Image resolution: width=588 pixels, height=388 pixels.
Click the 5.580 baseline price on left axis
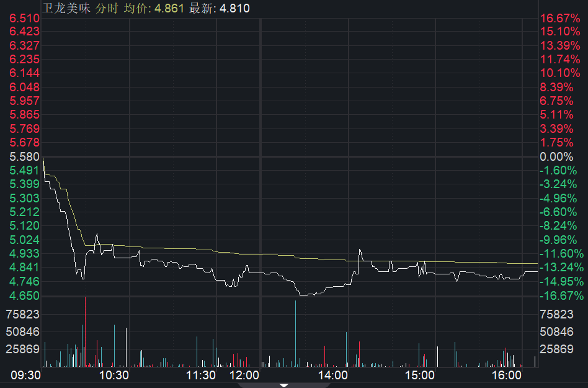click(24, 156)
